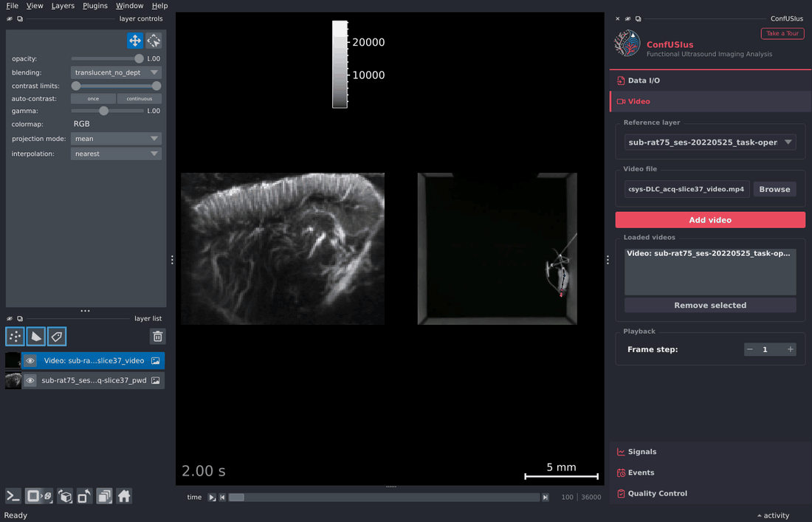Open the activity indicator in status bar

click(773, 515)
